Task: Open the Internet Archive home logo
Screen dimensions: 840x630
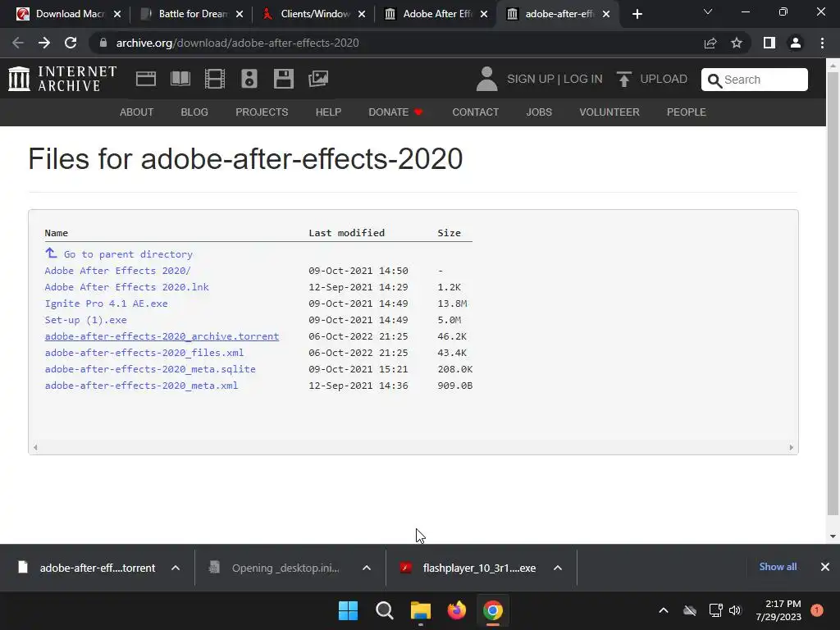Action: [62, 79]
